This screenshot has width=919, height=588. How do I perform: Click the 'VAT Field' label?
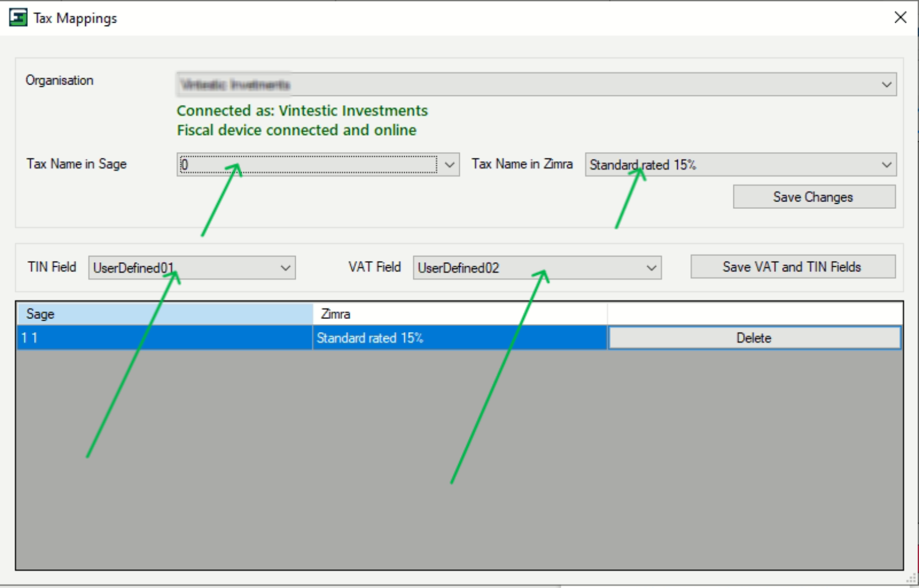coord(375,267)
